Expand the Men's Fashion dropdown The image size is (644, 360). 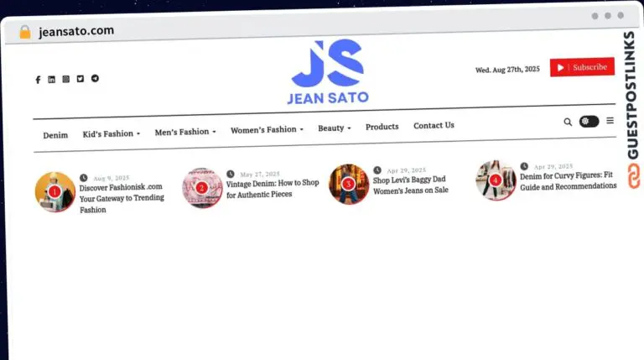pos(184,132)
